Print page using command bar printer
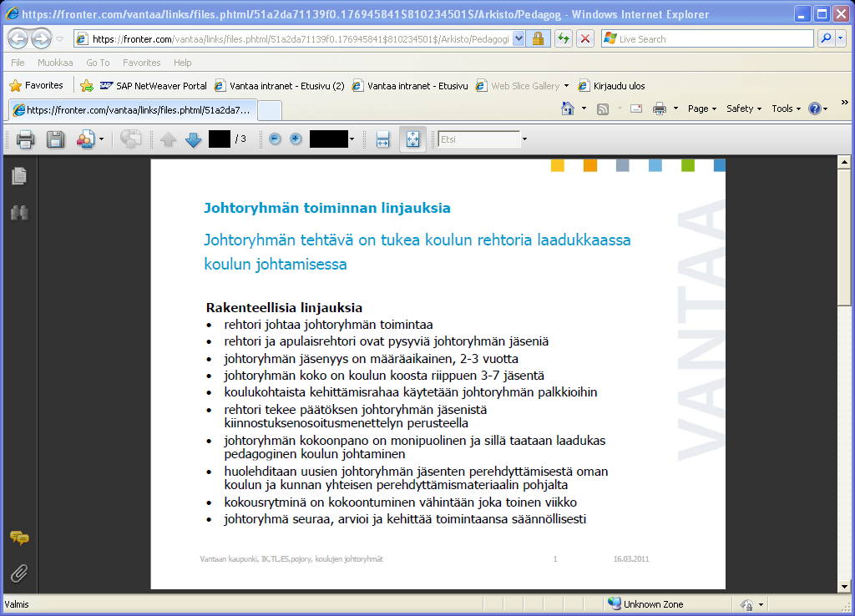The width and height of the screenshot is (855, 616). pos(660,109)
